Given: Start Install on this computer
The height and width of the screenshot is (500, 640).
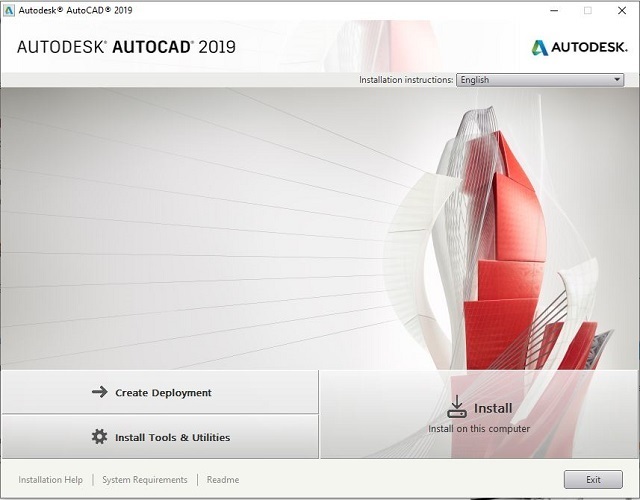Looking at the screenshot, I should pyautogui.click(x=479, y=415).
